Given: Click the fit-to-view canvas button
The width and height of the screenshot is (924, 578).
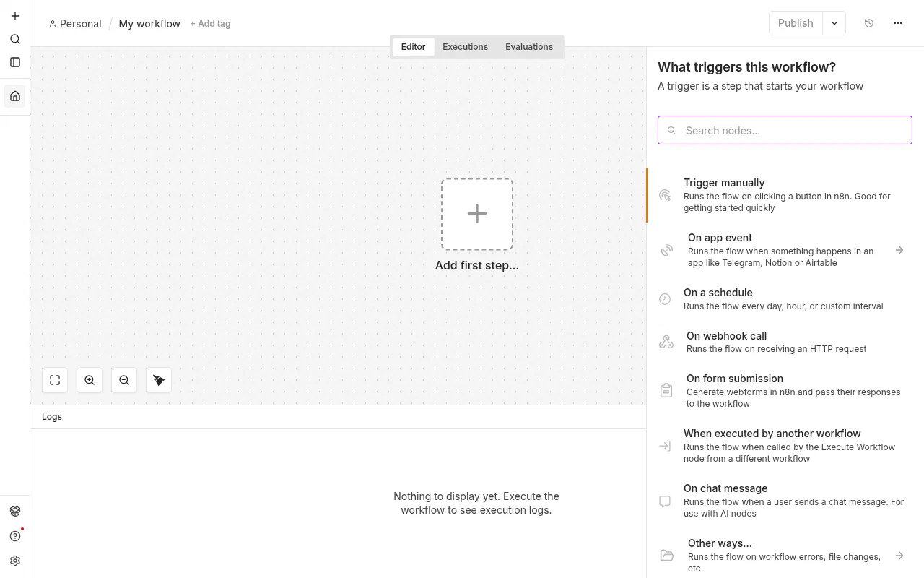Looking at the screenshot, I should coord(55,380).
